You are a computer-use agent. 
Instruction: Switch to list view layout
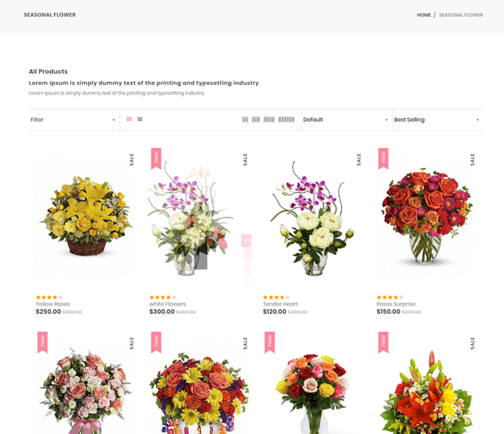[x=140, y=120]
